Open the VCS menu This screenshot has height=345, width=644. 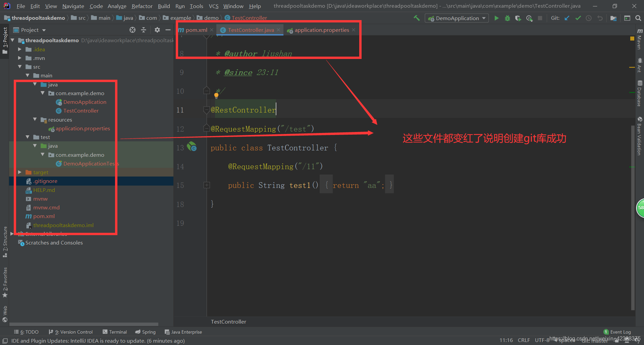pyautogui.click(x=213, y=6)
